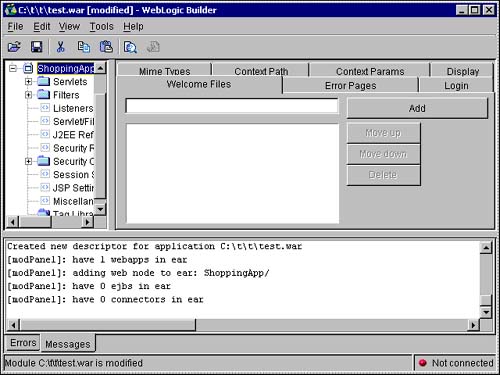Click the tree panel scroll down arrow
This screenshot has width=500, height=375.
tap(100, 209)
